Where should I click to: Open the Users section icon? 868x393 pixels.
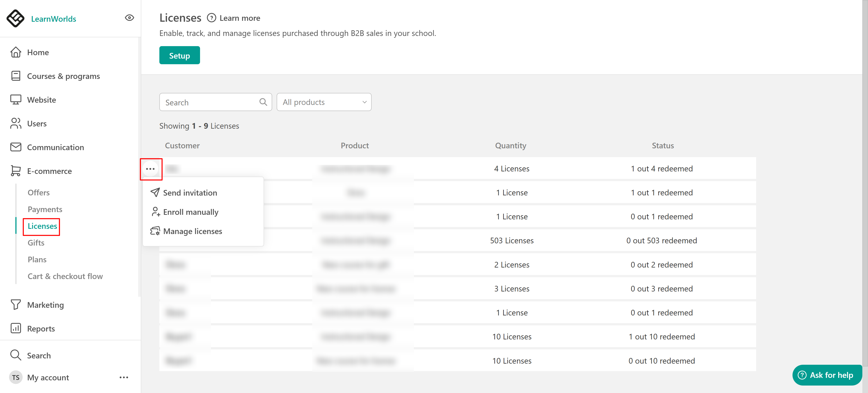16,123
